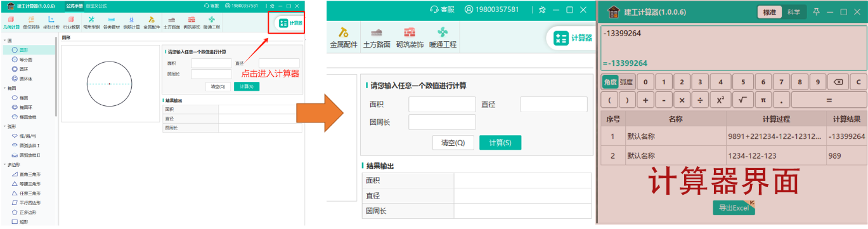Collapse the 弧形 category group

[x=5, y=126]
